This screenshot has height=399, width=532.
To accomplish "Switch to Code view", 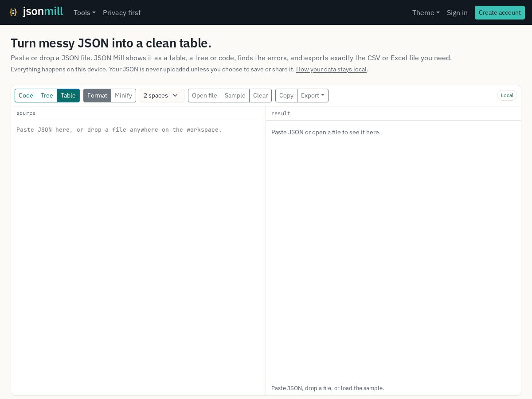I will click(x=26, y=95).
